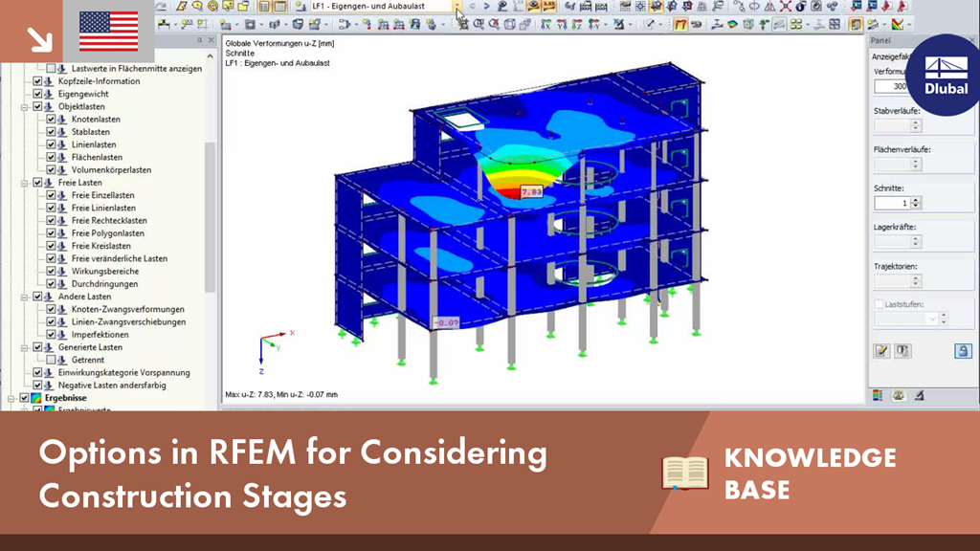The image size is (980, 551).
Task: Click the view in Z direction icon
Action: point(577,24)
